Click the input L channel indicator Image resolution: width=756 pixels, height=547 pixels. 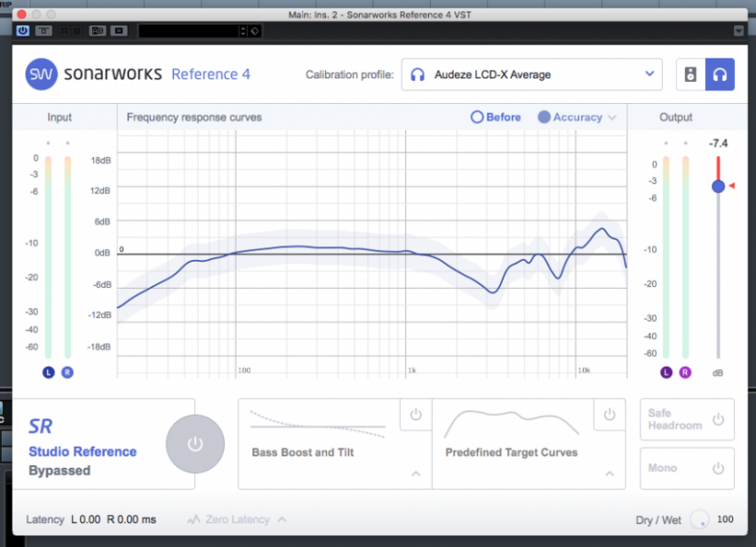coord(48,372)
